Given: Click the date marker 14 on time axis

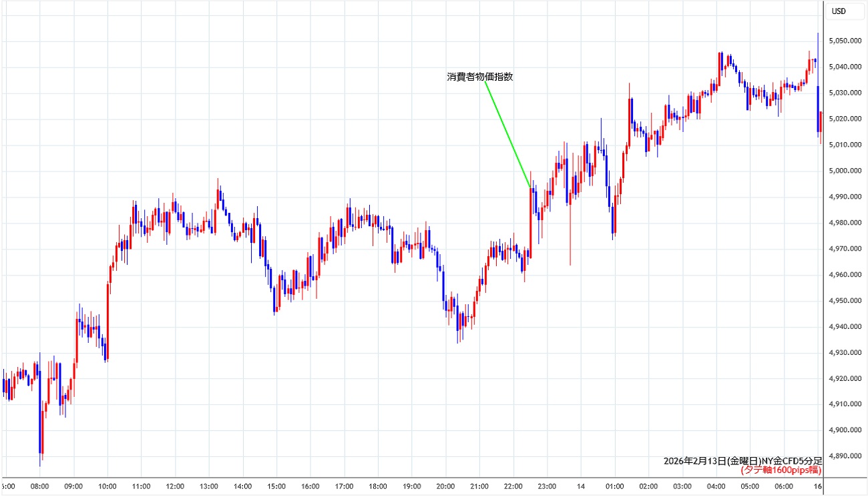Looking at the screenshot, I should [x=581, y=486].
